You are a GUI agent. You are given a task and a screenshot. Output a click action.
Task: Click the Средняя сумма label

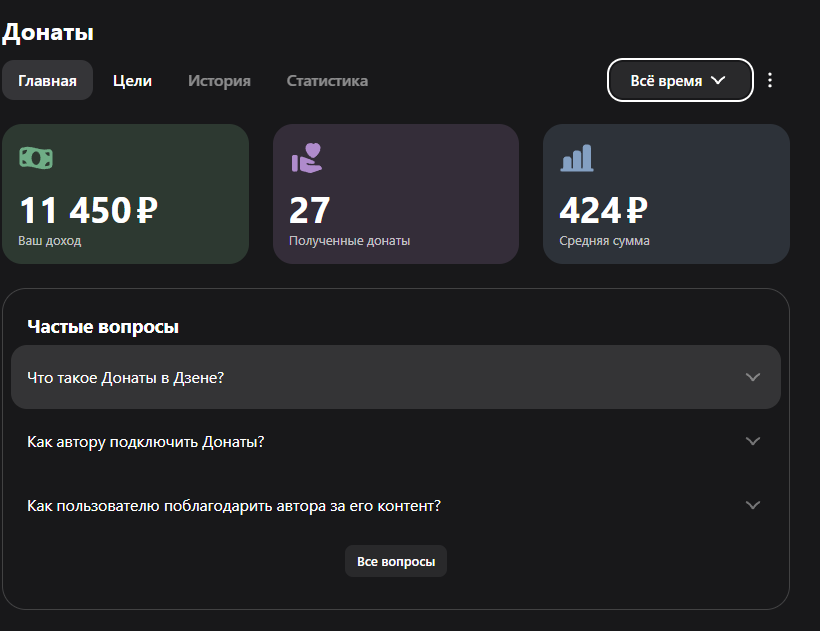tap(605, 240)
